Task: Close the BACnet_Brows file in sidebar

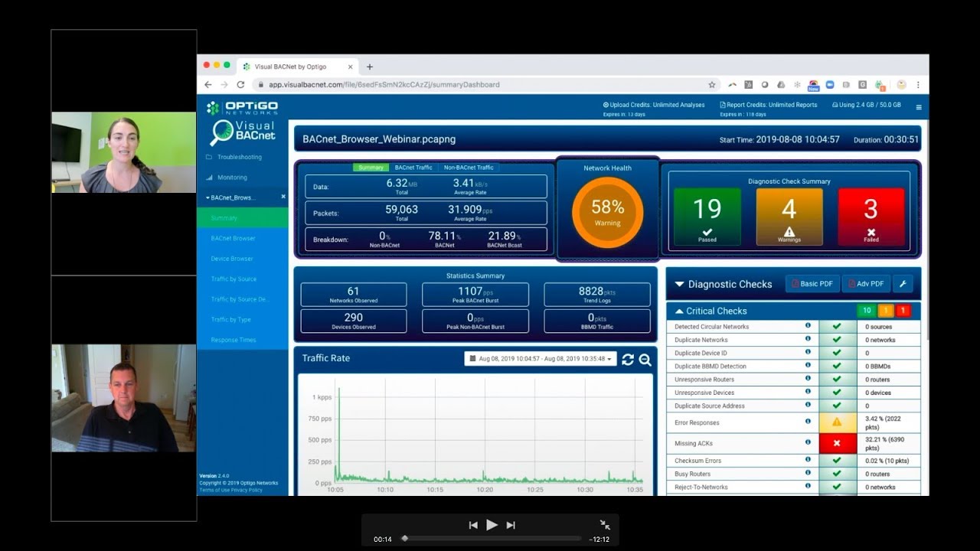Action: click(283, 197)
